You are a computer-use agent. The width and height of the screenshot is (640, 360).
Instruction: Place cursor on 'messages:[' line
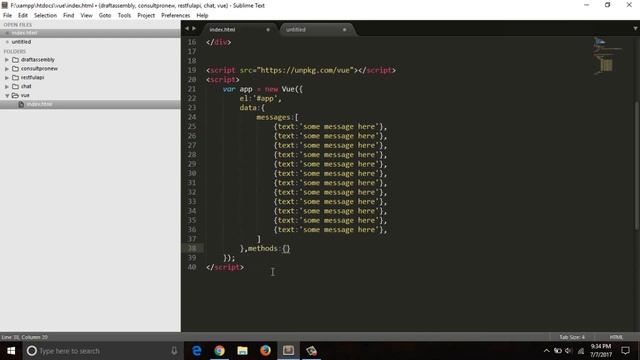[x=277, y=117]
